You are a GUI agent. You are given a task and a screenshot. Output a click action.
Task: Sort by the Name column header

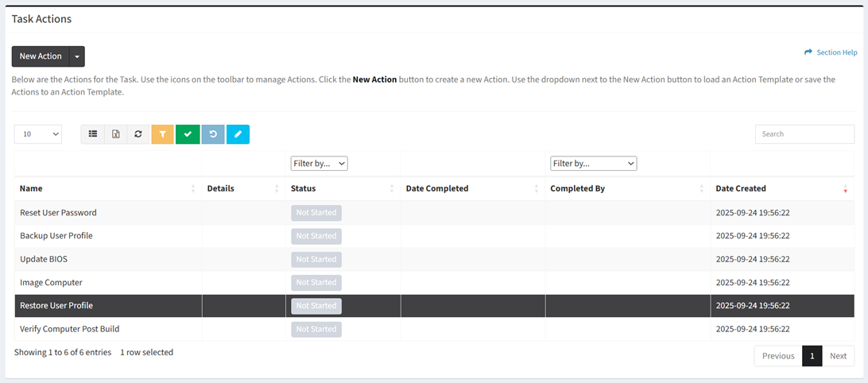point(31,189)
